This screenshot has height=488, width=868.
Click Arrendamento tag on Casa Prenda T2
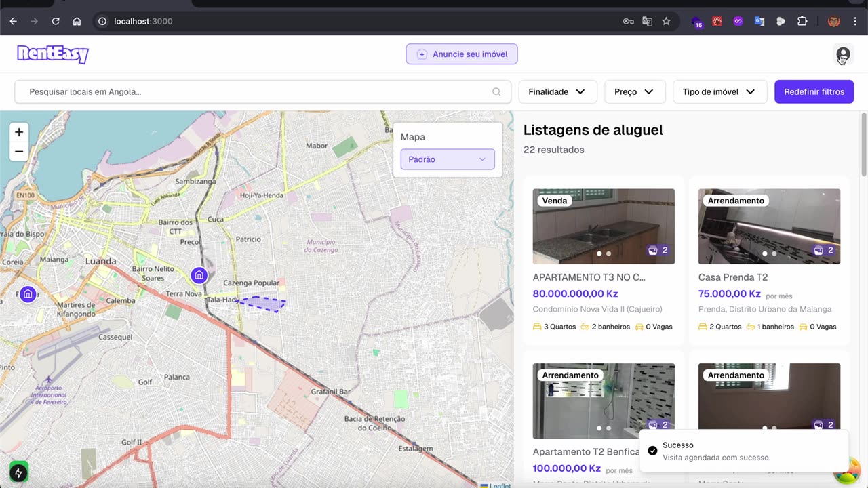[x=736, y=201]
